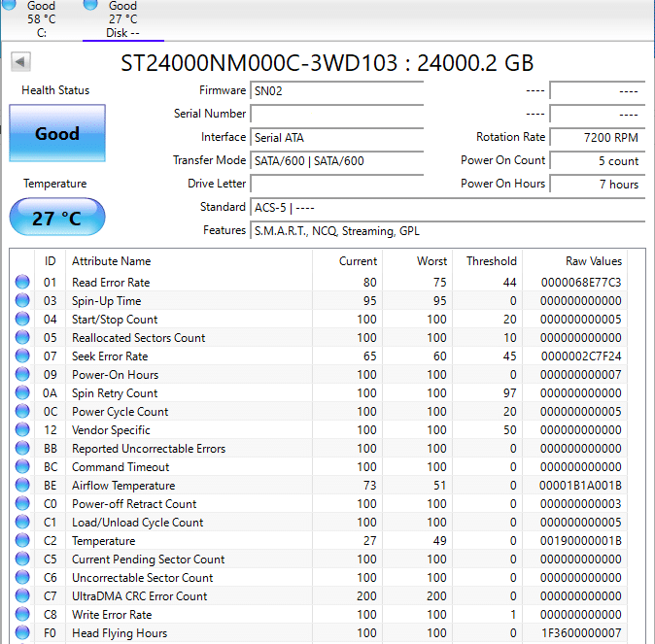Click the status orb for UltraDMA CRC Error Count

click(x=22, y=595)
